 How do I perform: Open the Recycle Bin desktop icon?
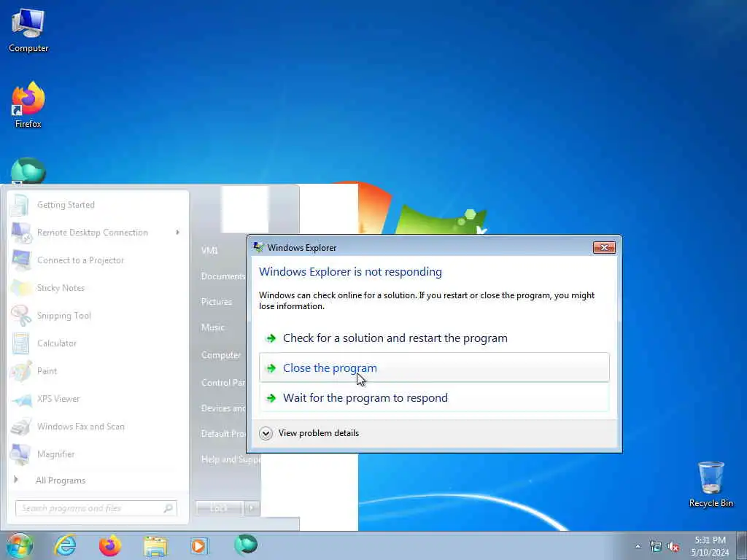click(x=711, y=484)
